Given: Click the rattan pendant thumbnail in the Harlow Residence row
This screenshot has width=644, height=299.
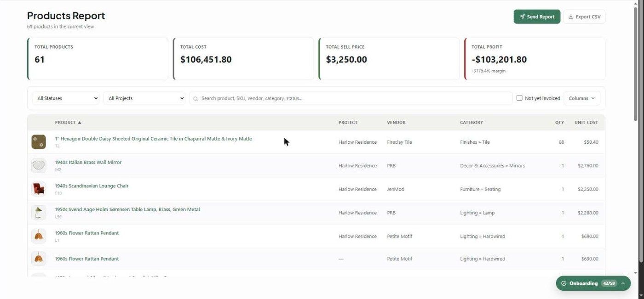Looking at the screenshot, I should pos(39,236).
